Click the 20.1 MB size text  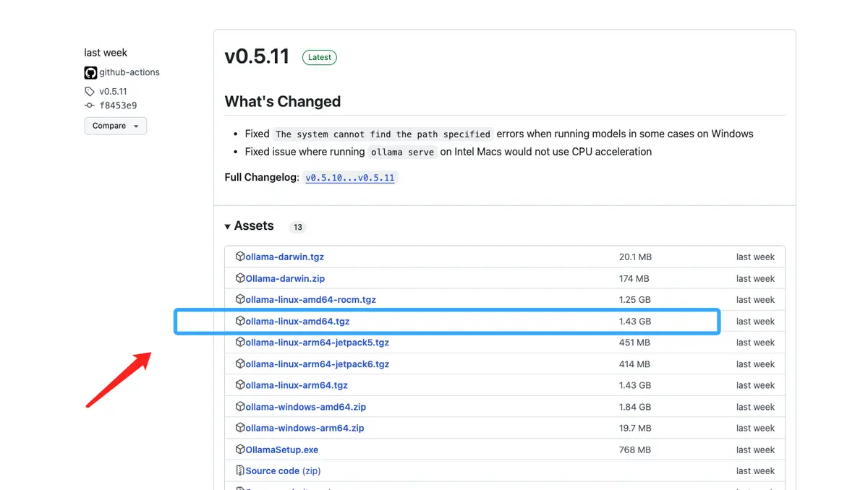click(635, 257)
